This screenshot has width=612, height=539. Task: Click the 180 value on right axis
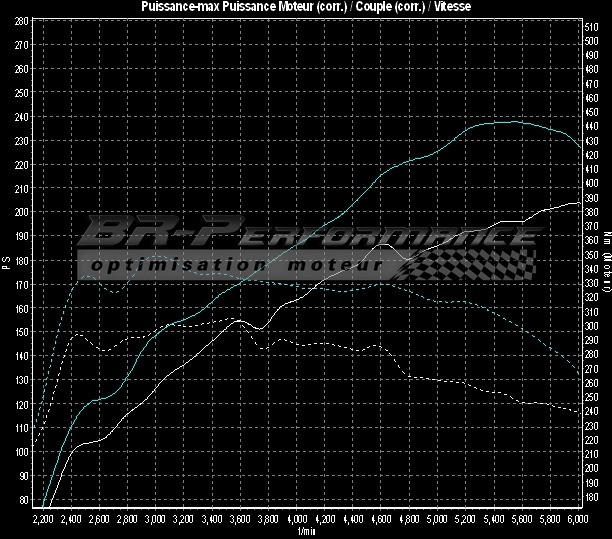[x=594, y=497]
